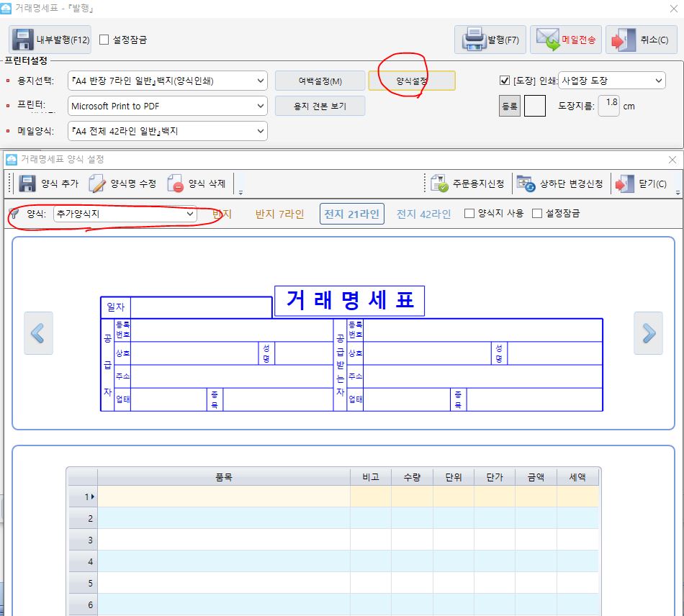Screen dimensions: 684x616
Task: Enable the 양식지 사용 checkbox
Action: click(x=469, y=214)
